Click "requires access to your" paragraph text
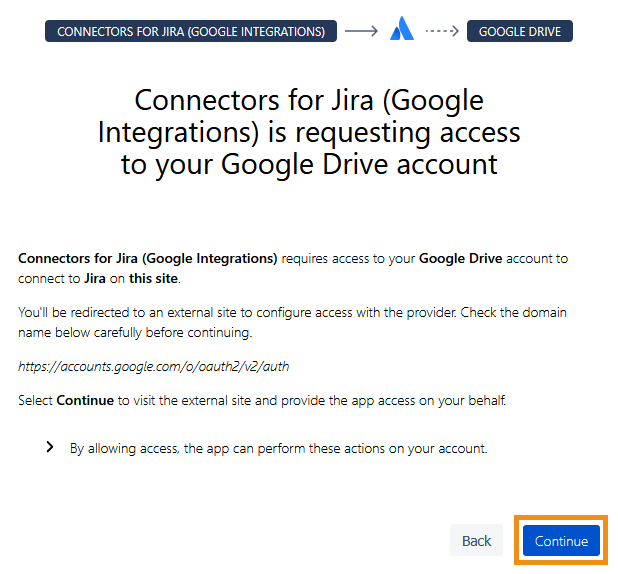 348,258
